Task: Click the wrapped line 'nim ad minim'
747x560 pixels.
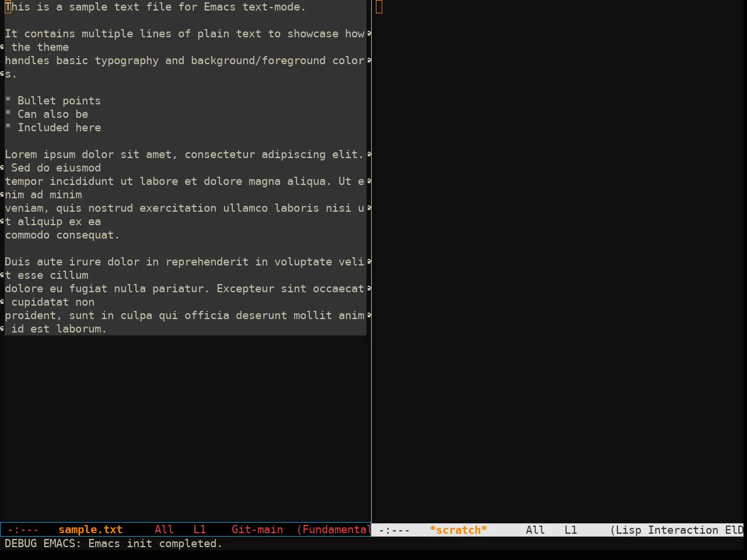Action: click(x=43, y=195)
